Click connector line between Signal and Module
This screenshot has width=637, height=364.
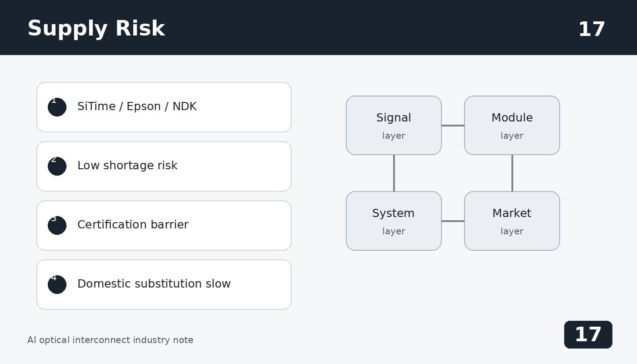[453, 126]
